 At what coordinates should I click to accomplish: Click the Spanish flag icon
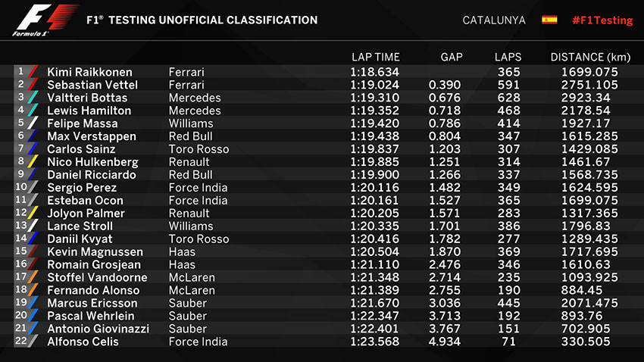pos(549,20)
